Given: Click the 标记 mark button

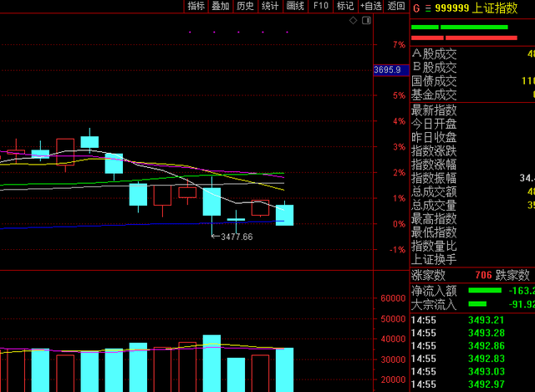Looking at the screenshot, I should pyautogui.click(x=345, y=6).
